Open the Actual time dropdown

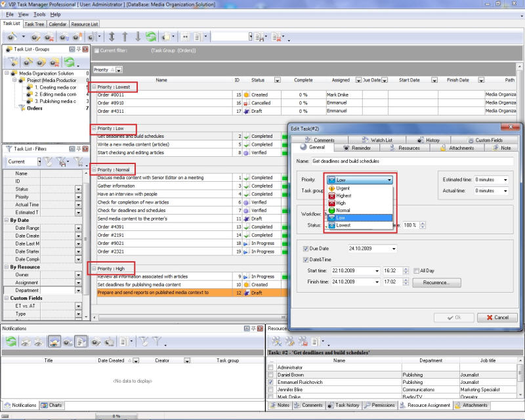pos(505,191)
